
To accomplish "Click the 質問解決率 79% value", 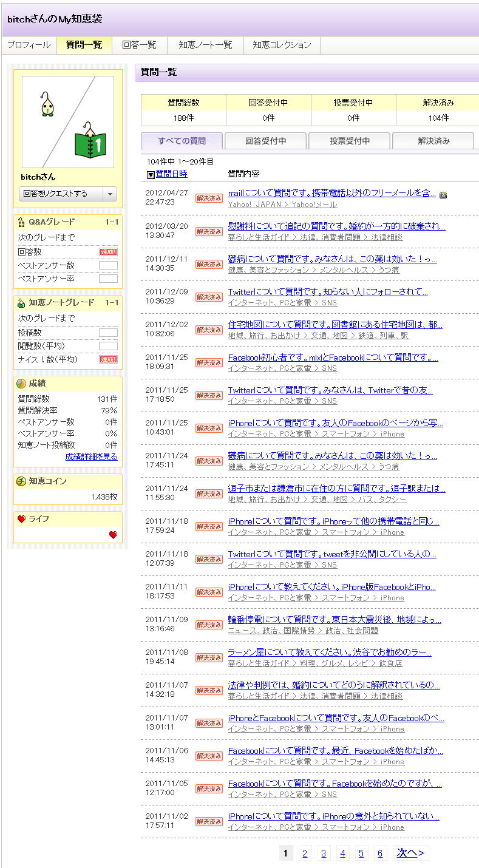I will click(110, 410).
